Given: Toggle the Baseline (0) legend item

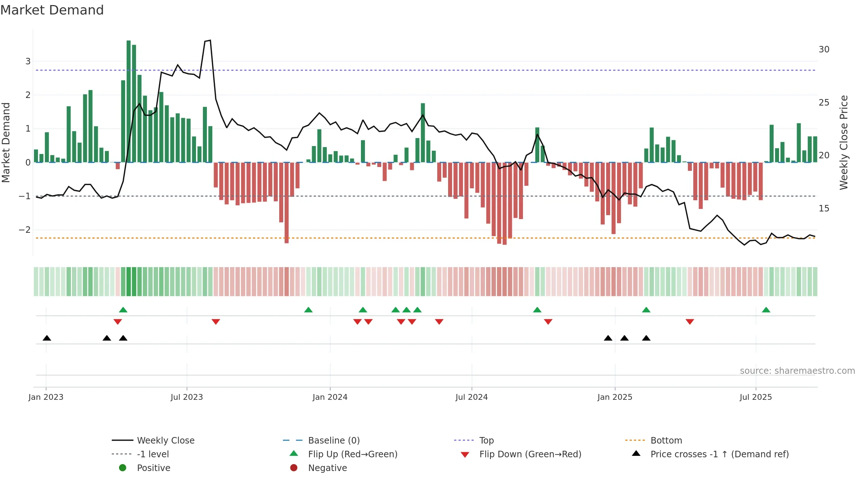Looking at the screenshot, I should tap(321, 440).
